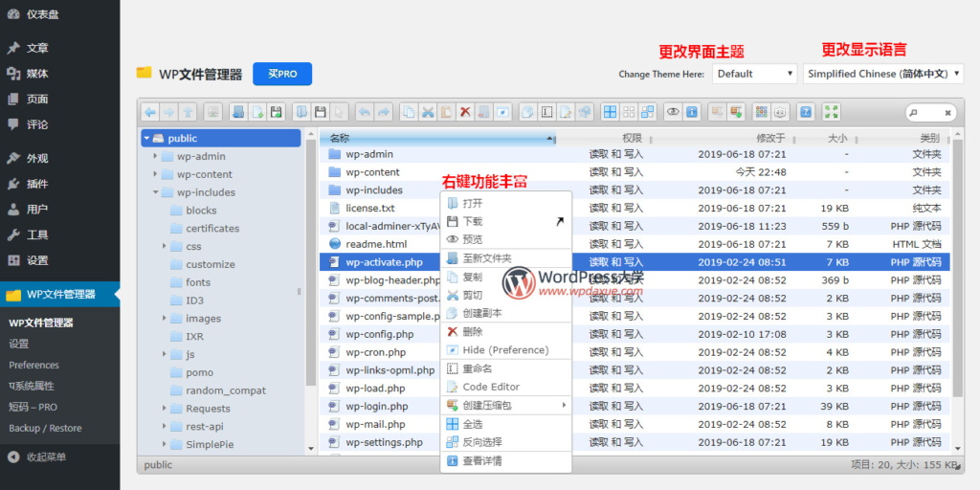Click the invert selection toolbar icon

tap(648, 112)
